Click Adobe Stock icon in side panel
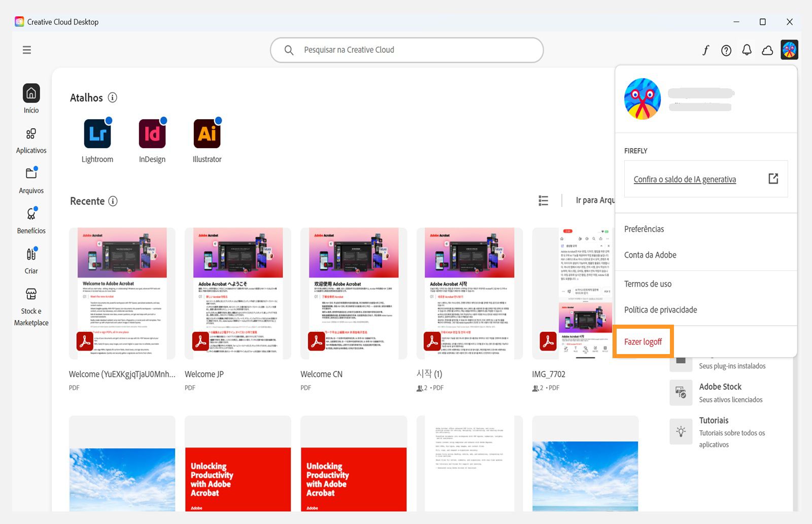812x524 pixels. click(x=681, y=393)
